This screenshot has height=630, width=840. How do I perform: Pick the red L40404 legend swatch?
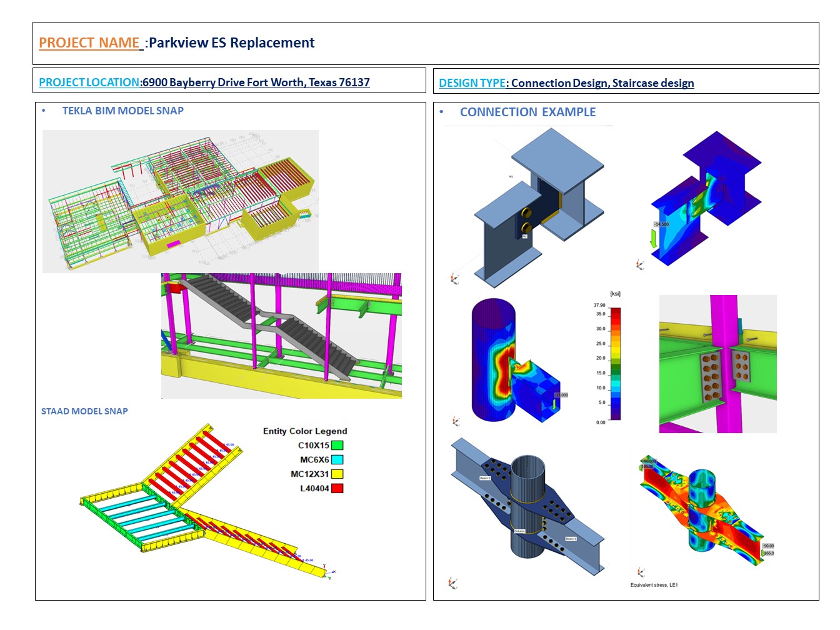click(337, 489)
